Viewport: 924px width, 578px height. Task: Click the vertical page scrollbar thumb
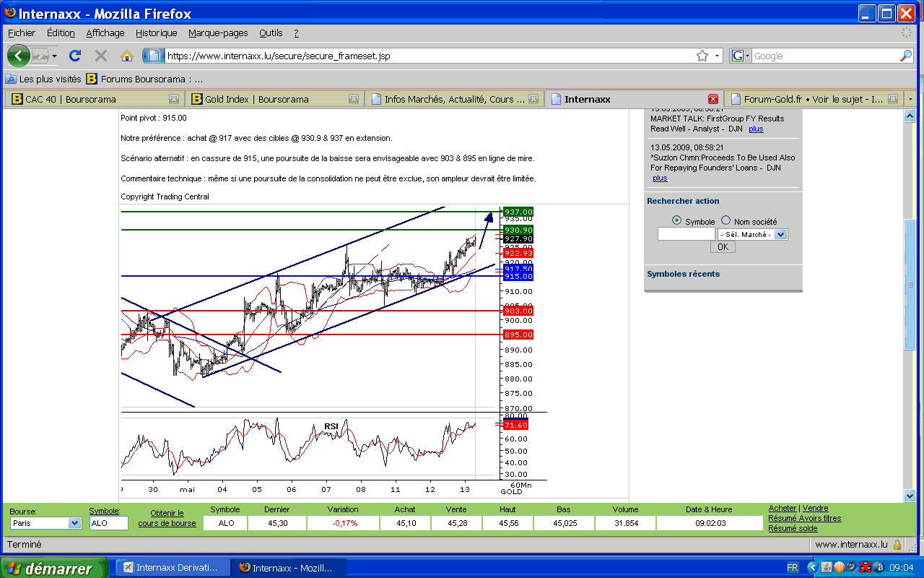point(910,285)
